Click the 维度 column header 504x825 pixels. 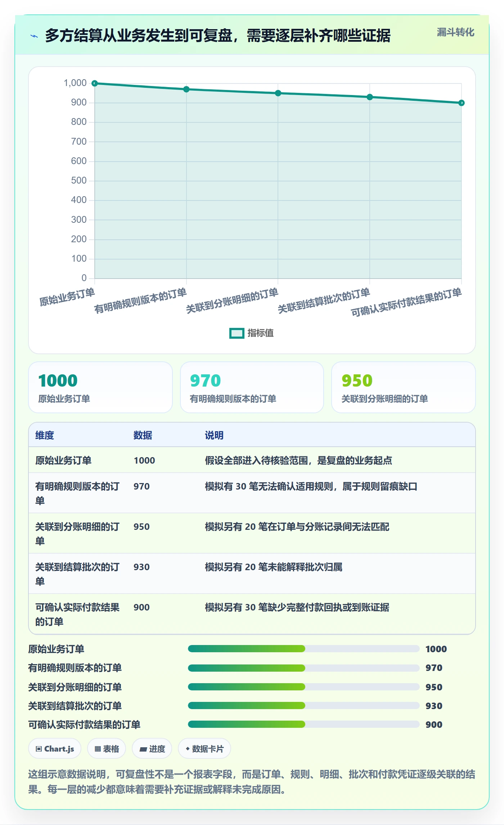[x=45, y=436]
